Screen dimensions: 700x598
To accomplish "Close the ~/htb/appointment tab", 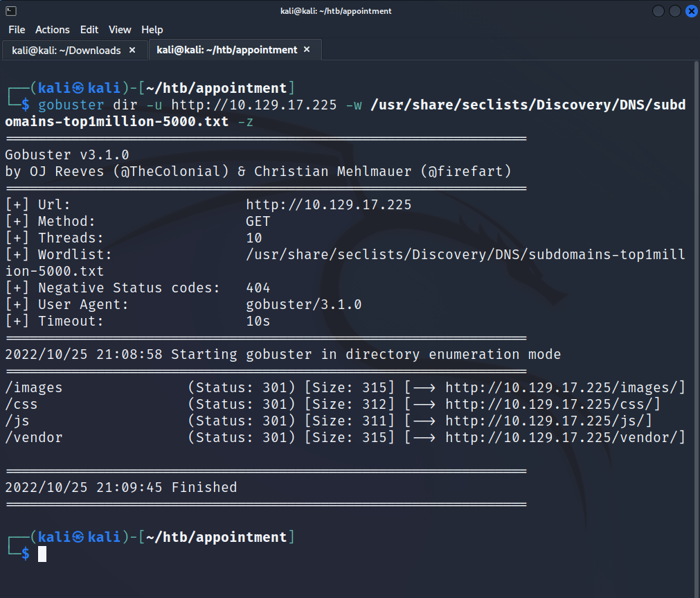I will [x=307, y=50].
